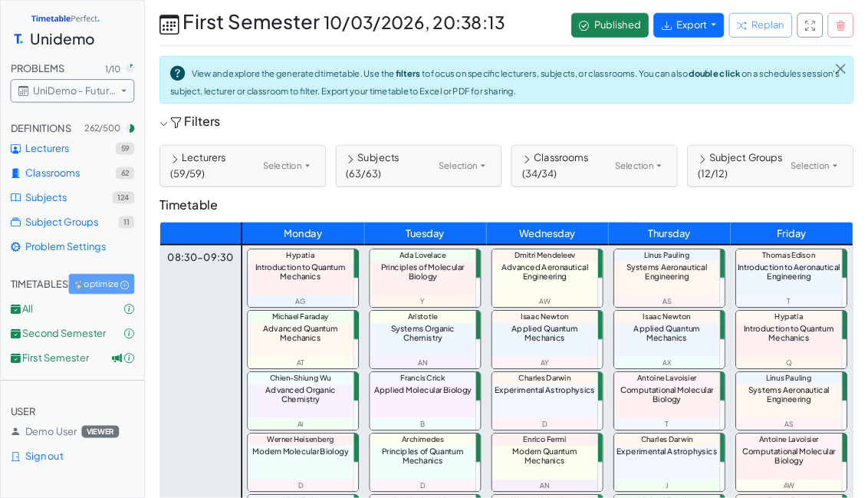Click the Problem Settings gear icon
The width and height of the screenshot is (868, 498).
15,247
